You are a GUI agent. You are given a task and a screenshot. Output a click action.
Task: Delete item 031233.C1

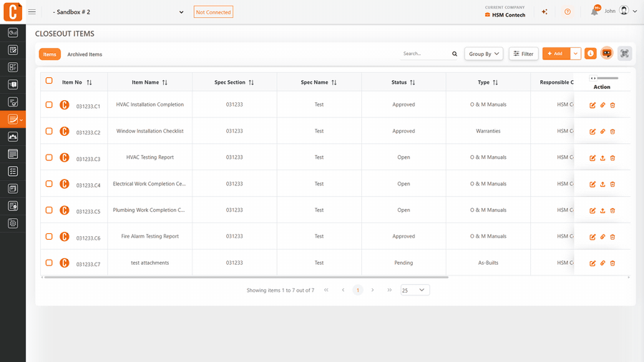click(613, 105)
